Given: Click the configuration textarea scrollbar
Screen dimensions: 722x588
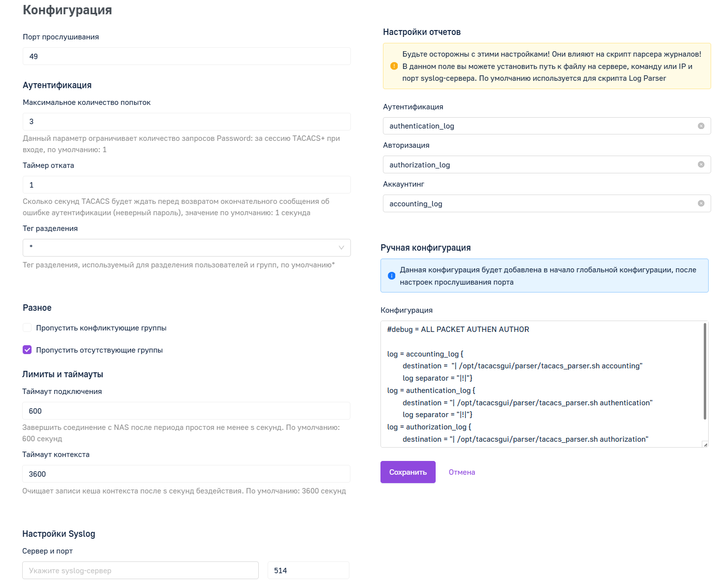Looking at the screenshot, I should [705, 371].
